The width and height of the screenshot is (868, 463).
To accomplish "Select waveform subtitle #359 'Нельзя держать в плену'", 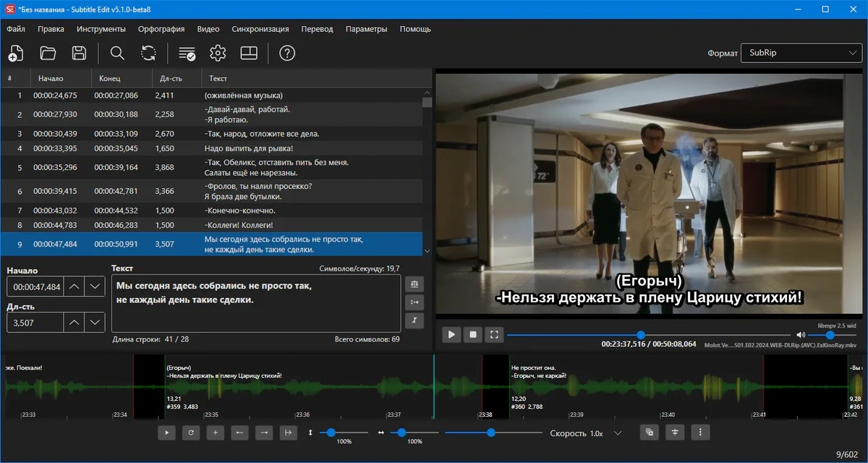I will pos(323,387).
